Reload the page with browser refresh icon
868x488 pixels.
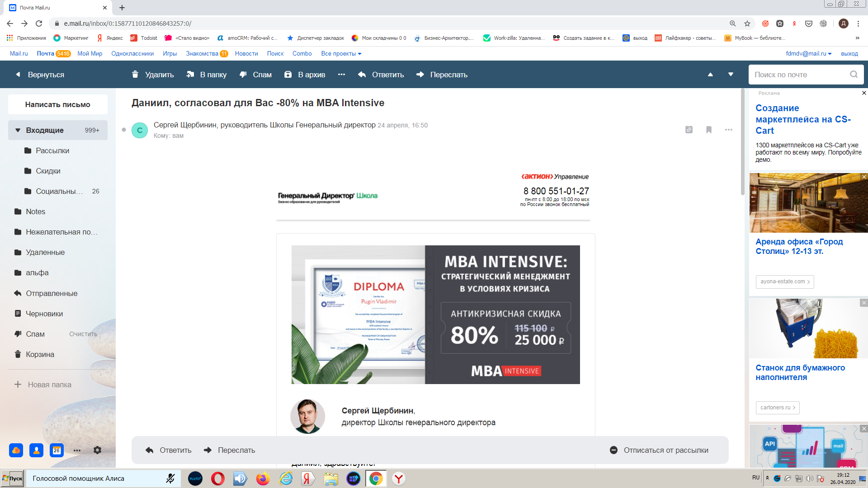[x=39, y=23]
